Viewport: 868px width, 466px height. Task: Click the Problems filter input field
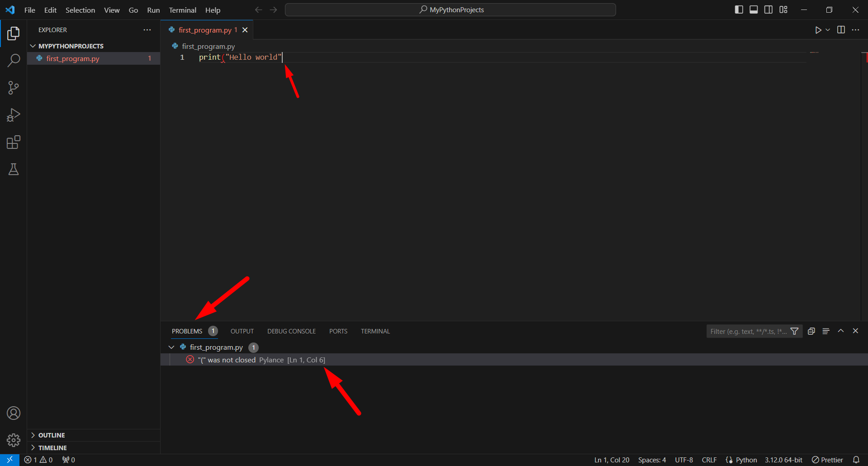coord(749,331)
